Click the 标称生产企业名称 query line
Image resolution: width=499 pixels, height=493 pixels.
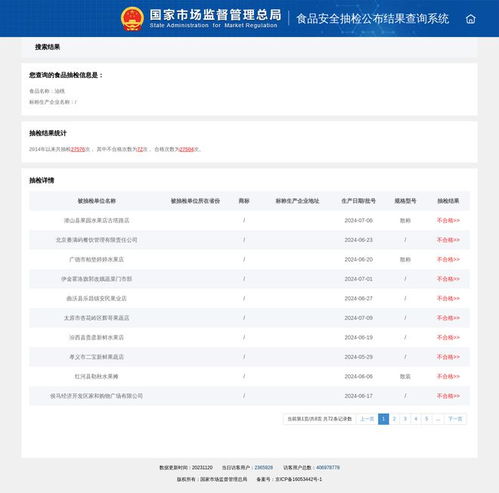[53, 102]
